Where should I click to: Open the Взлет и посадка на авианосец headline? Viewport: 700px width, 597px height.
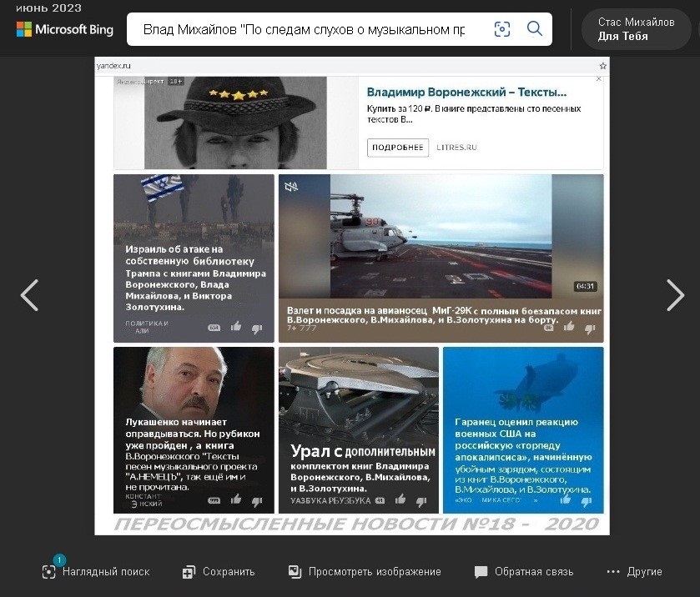444,315
